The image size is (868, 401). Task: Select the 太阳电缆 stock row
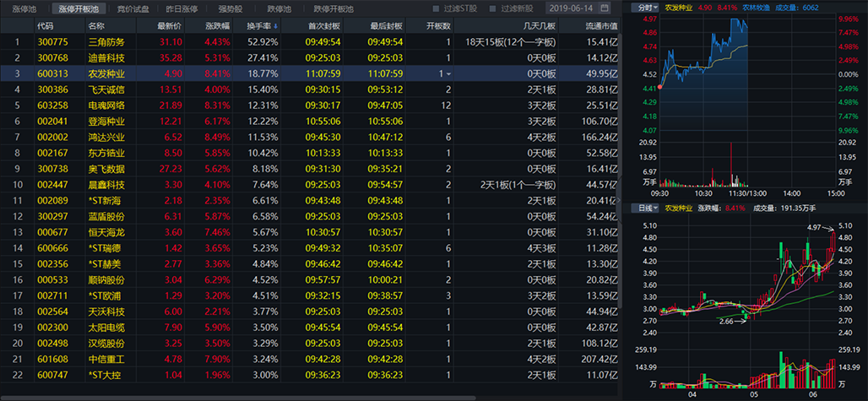pos(309,328)
